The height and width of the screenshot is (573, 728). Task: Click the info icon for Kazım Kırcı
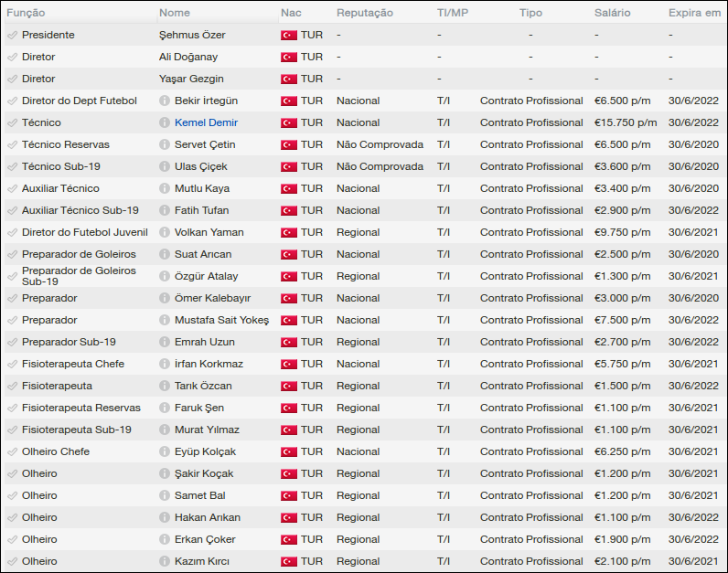[165, 561]
